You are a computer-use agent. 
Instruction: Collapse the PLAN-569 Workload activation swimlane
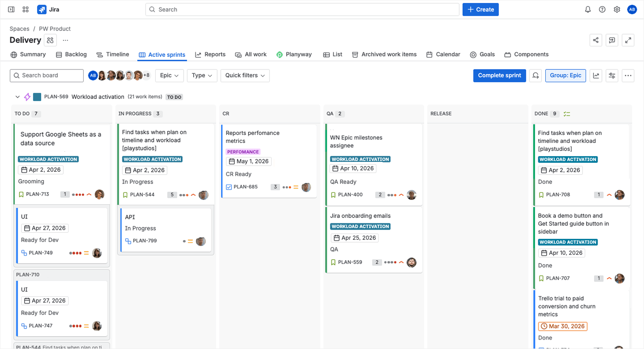(18, 97)
